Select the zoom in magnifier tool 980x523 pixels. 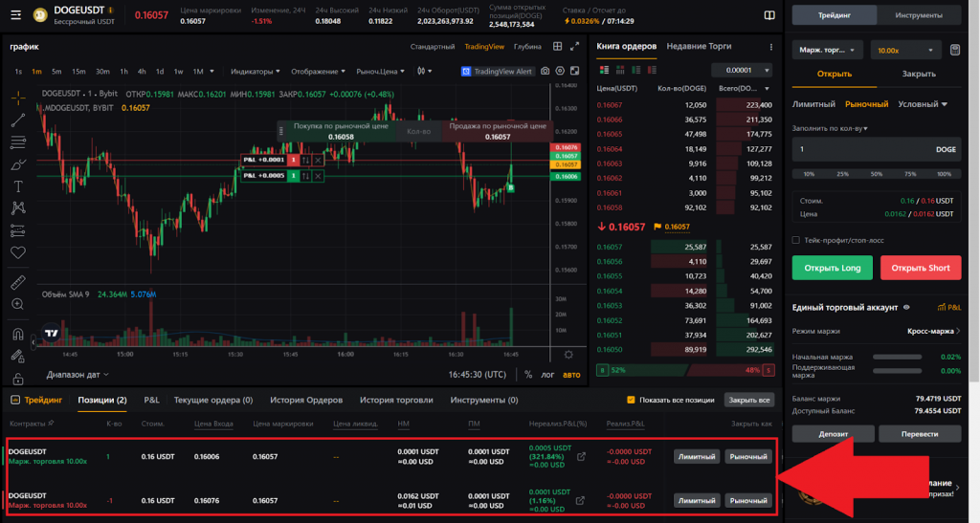(x=18, y=304)
